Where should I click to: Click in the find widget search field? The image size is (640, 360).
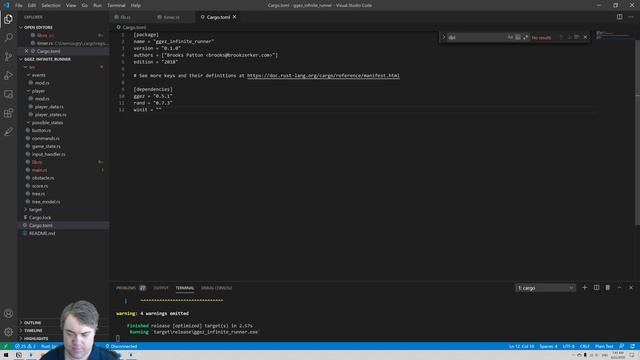pyautogui.click(x=476, y=37)
